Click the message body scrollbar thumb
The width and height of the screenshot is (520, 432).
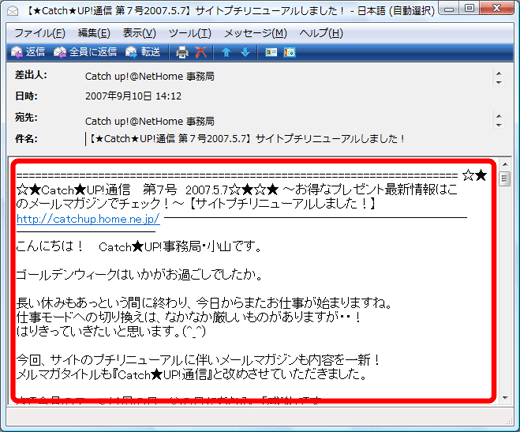tap(504, 179)
